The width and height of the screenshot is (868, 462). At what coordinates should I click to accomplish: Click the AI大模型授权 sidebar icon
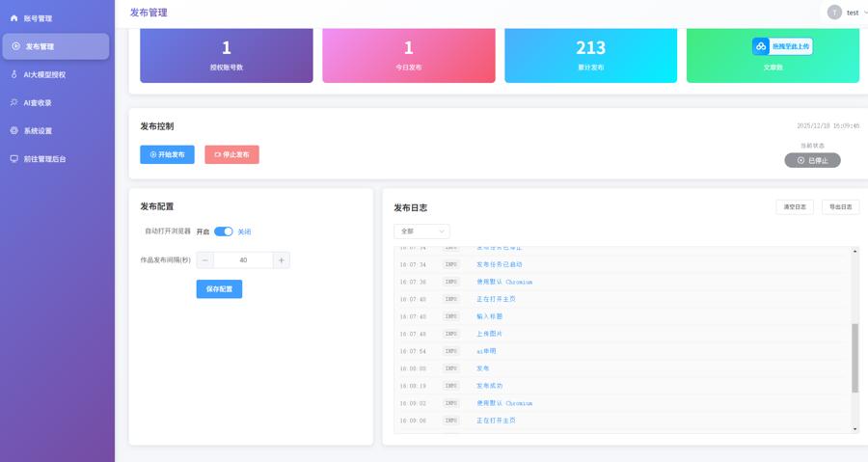(14, 74)
